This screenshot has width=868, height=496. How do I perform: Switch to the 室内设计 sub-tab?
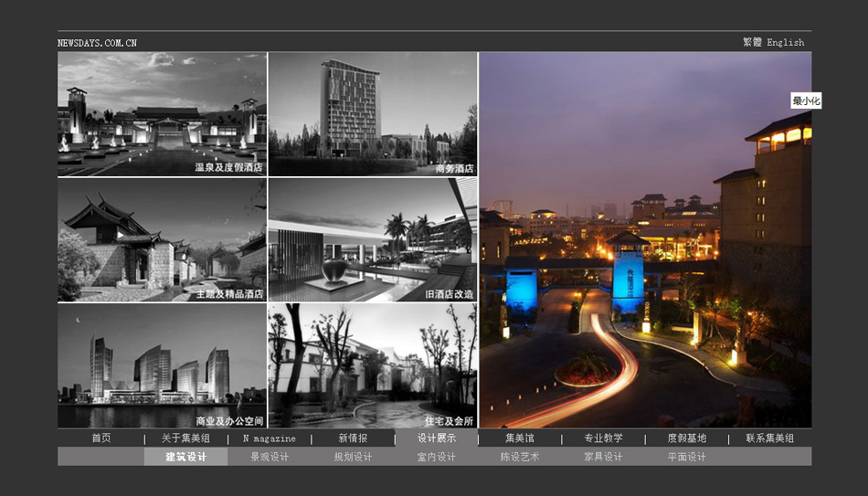tap(436, 457)
